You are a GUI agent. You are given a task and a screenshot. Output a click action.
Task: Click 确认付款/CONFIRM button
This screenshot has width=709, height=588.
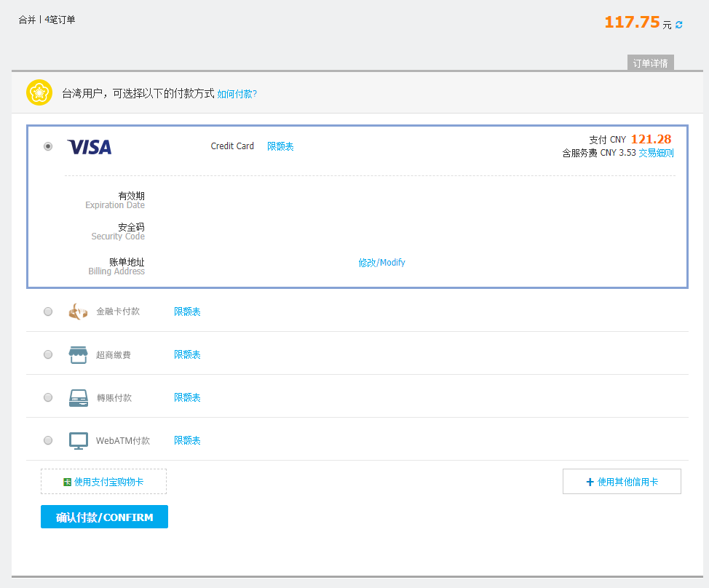tap(104, 517)
